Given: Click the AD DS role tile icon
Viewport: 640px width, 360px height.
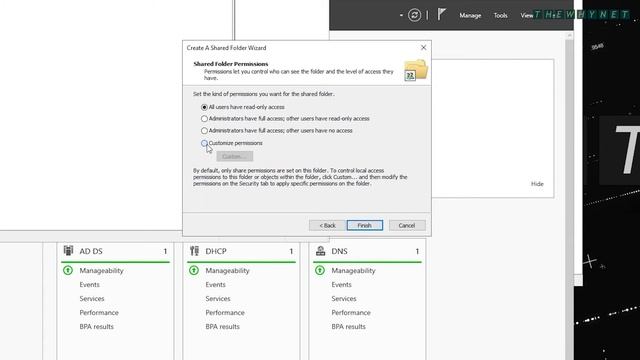Looking at the screenshot, I should coord(69,250).
